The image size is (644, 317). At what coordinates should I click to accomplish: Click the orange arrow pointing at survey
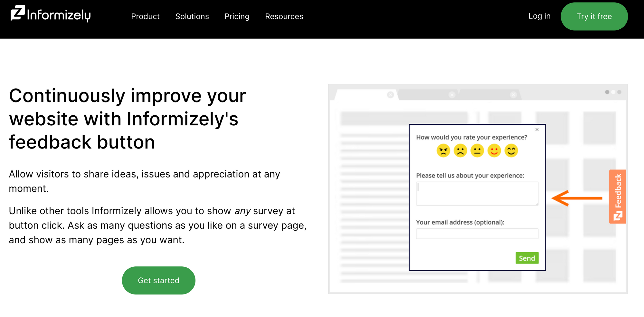[x=577, y=198]
